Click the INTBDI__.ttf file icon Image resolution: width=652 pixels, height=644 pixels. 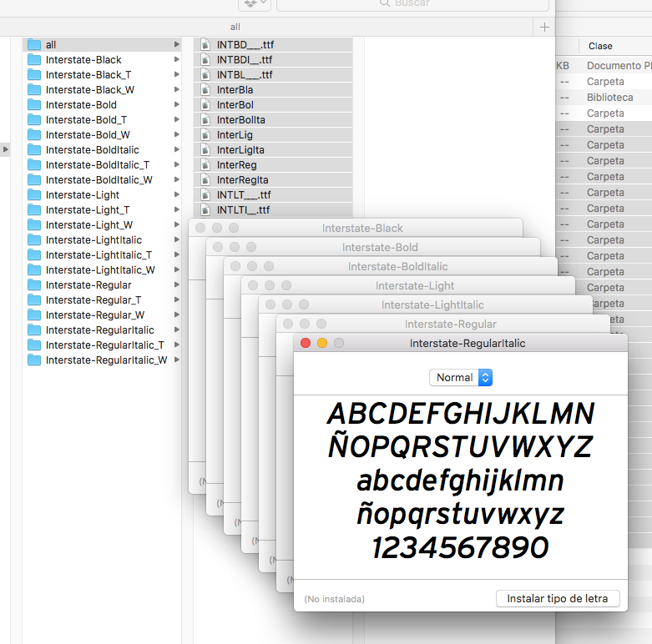point(205,59)
